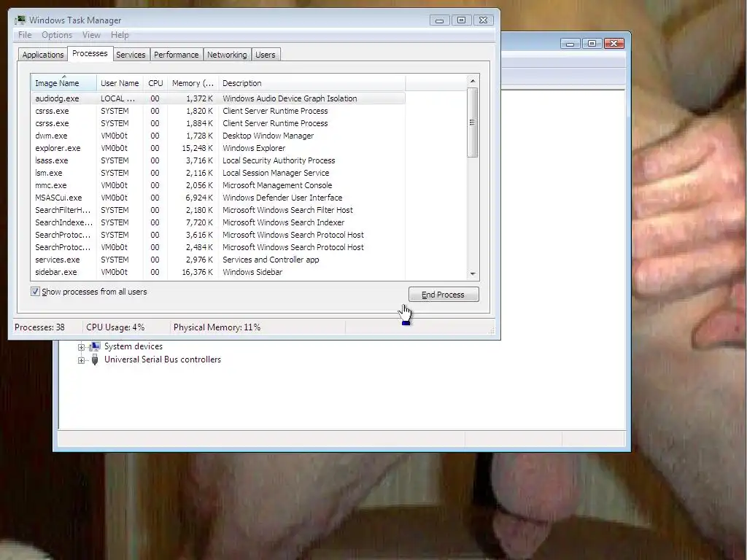
Task: Click the Task Manager title bar icon
Action: click(20, 20)
